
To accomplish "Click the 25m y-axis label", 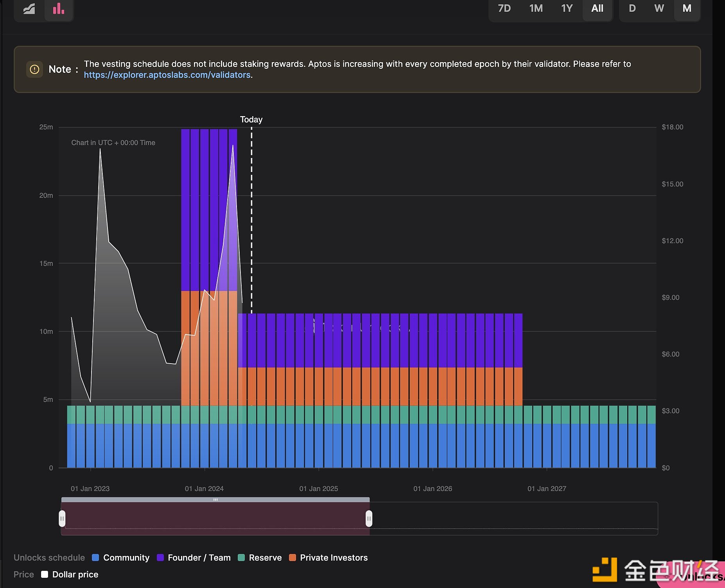I will pos(46,127).
